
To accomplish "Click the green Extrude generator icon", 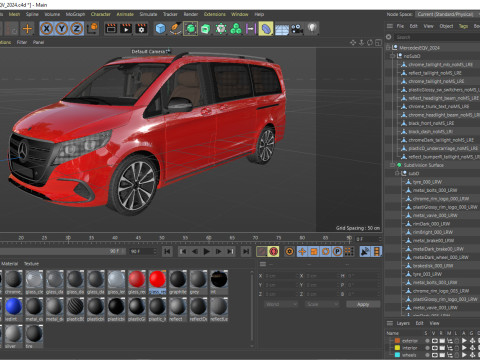I will click(206, 29).
